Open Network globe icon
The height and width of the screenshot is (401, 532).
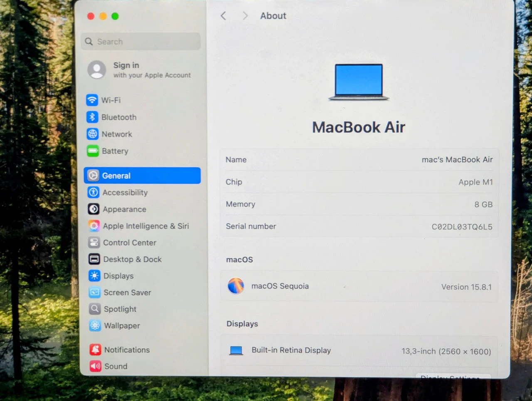[x=92, y=134]
